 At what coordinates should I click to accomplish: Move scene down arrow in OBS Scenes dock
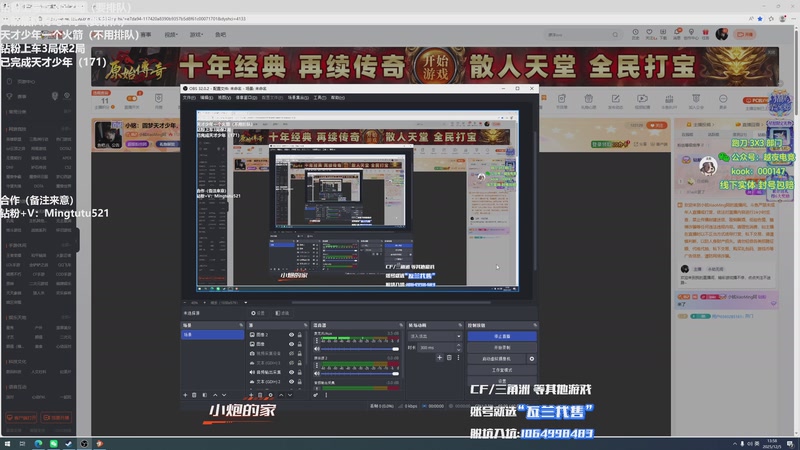(224, 395)
